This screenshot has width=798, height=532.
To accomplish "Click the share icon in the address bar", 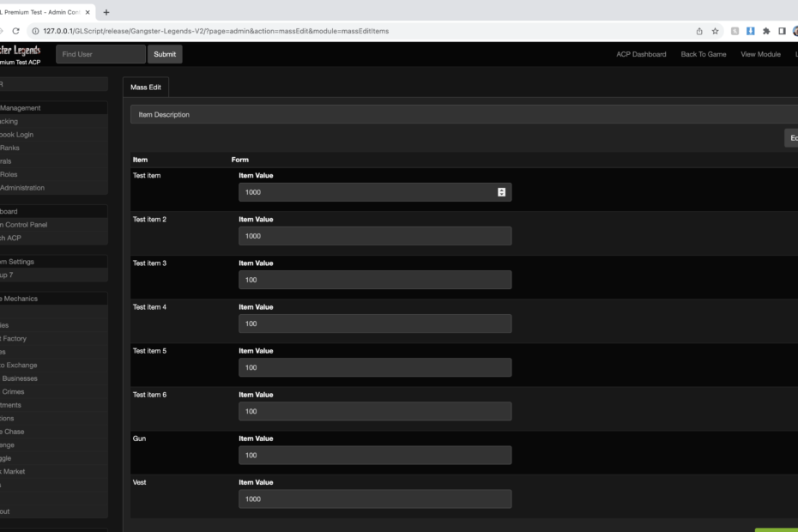I will [699, 31].
